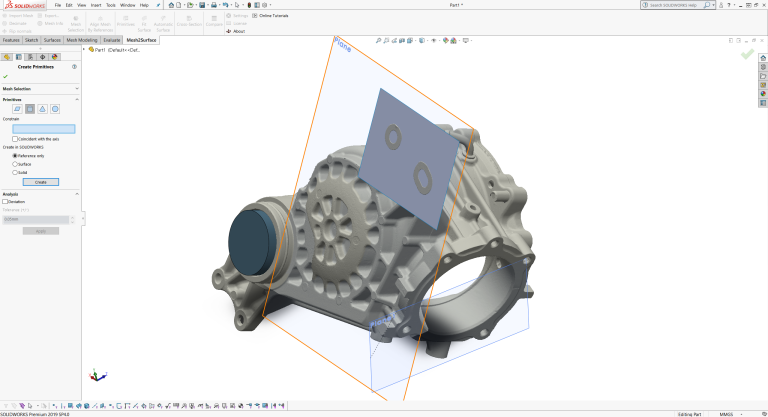This screenshot has height=417, width=768.
Task: Expand the Mesh Selection section
Action: pyautogui.click(x=77, y=88)
